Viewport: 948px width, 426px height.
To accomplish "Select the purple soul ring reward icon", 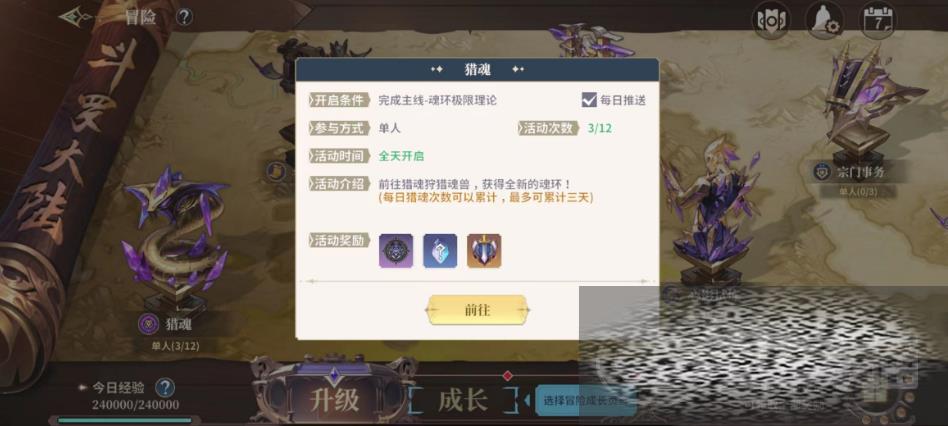I will [396, 251].
